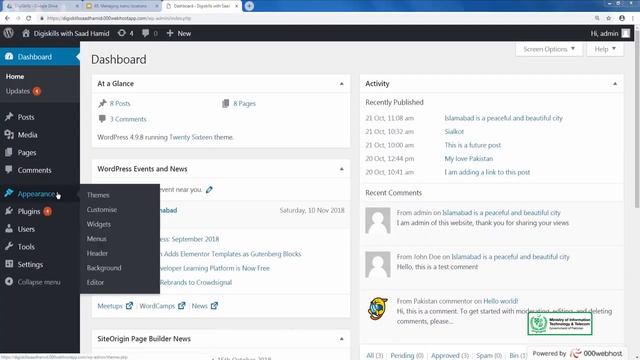Click the Comments icon in sidebar

(9, 169)
